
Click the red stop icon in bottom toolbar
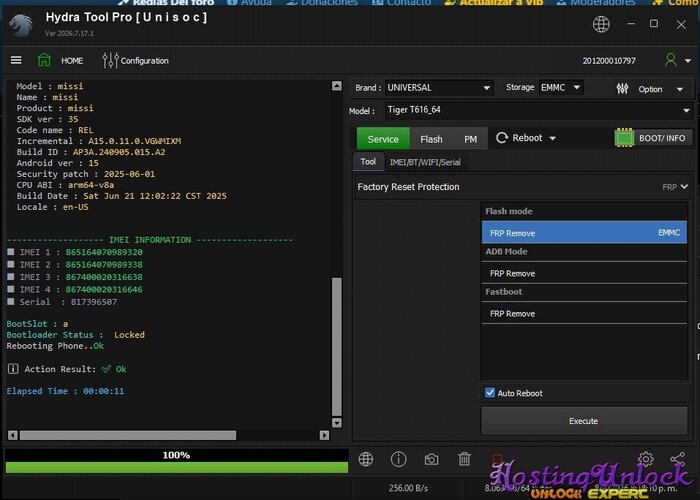click(x=497, y=459)
